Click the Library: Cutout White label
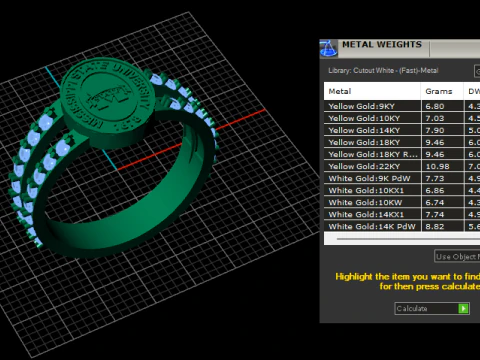The image size is (480, 360). coord(383,71)
